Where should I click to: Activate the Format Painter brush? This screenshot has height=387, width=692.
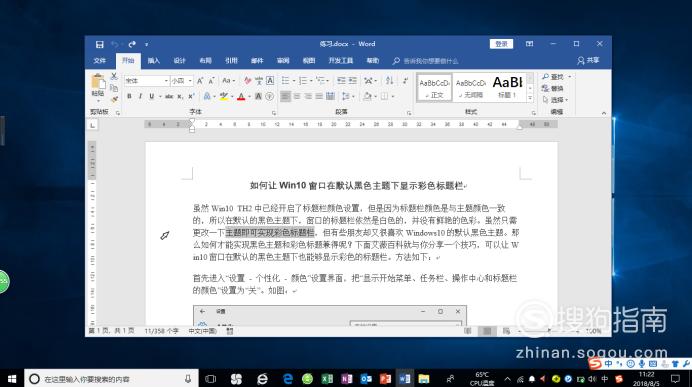click(114, 99)
